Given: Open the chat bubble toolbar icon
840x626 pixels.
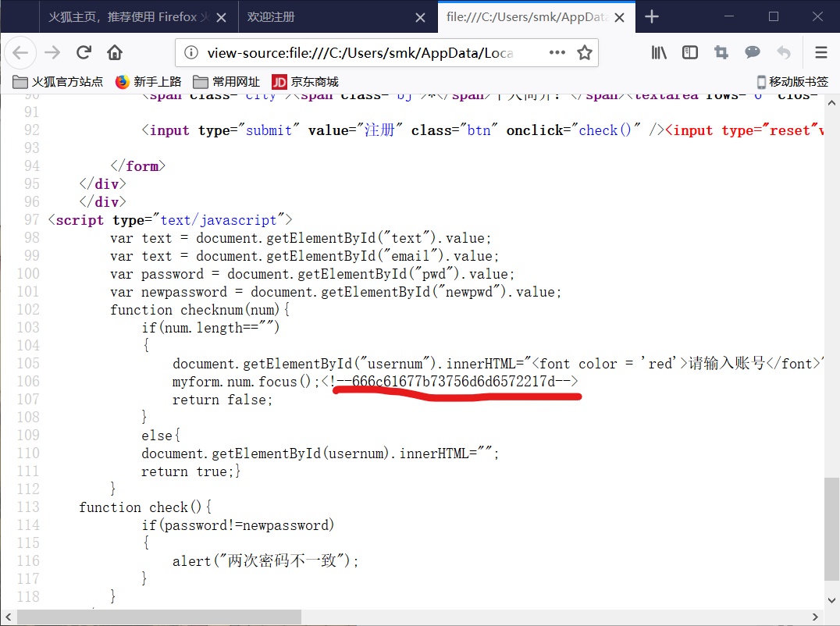Looking at the screenshot, I should click(752, 52).
